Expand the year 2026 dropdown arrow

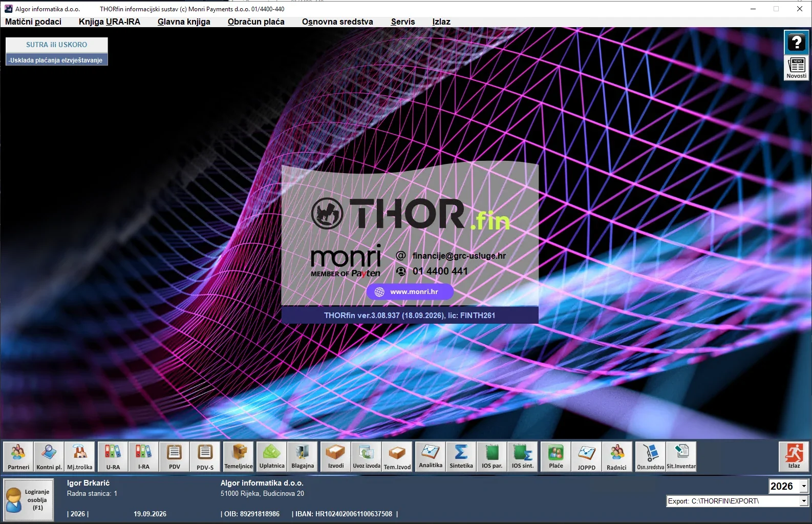pos(804,486)
